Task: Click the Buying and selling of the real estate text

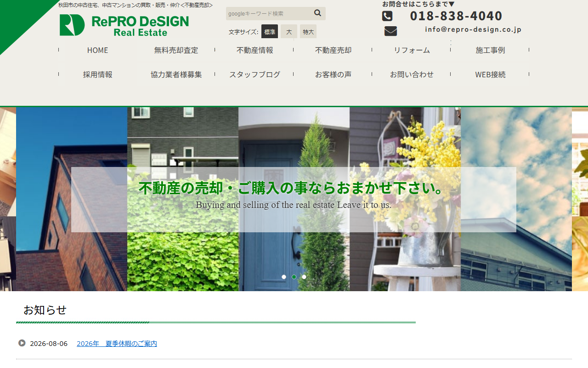Action: 294,205
